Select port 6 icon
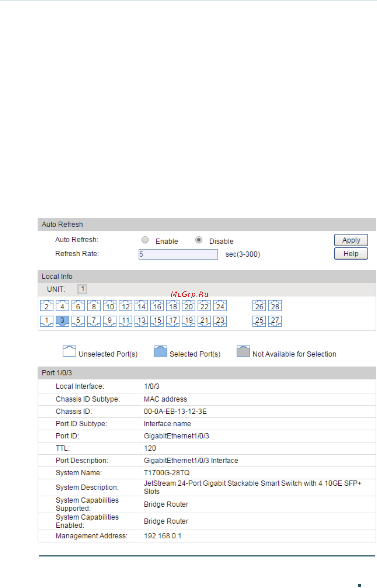The width and height of the screenshot is (377, 588). point(78,305)
